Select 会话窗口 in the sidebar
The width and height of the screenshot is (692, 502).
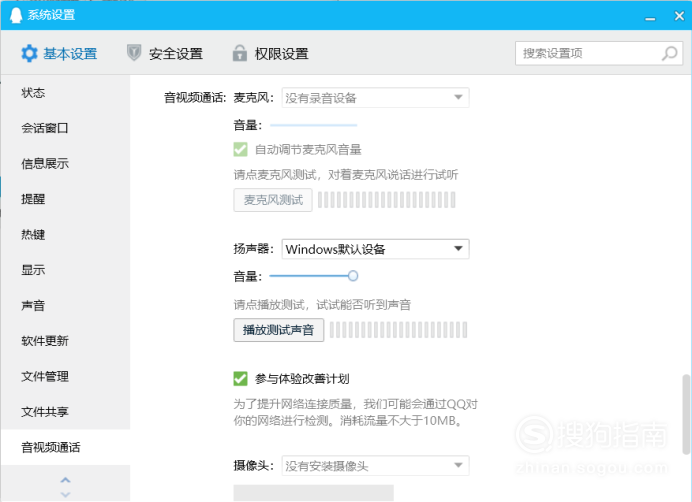(65, 128)
